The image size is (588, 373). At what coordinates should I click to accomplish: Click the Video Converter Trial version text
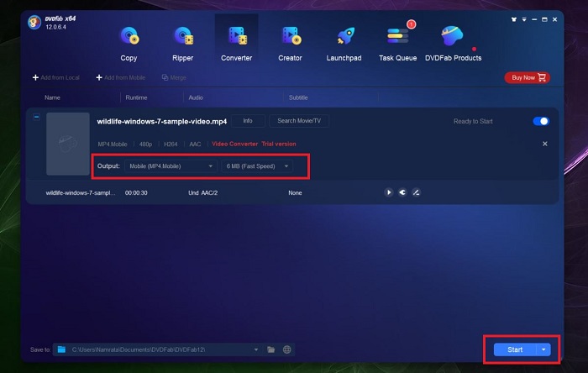[254, 144]
